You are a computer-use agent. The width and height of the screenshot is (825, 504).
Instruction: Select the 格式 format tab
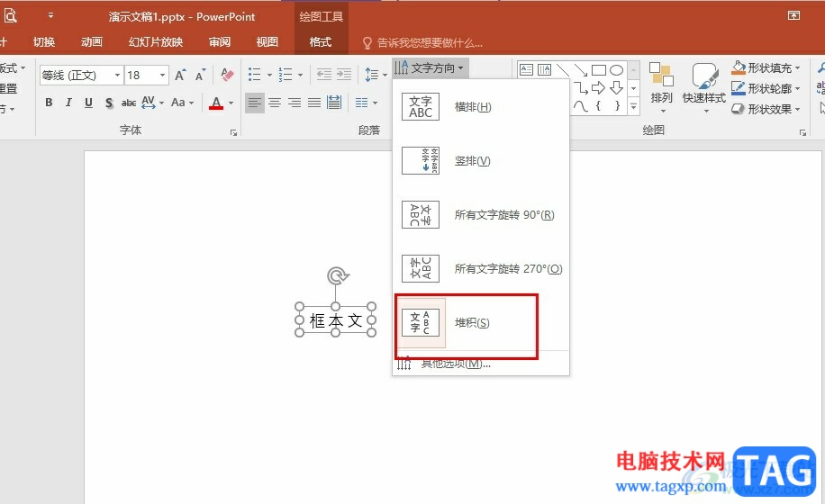pos(321,42)
